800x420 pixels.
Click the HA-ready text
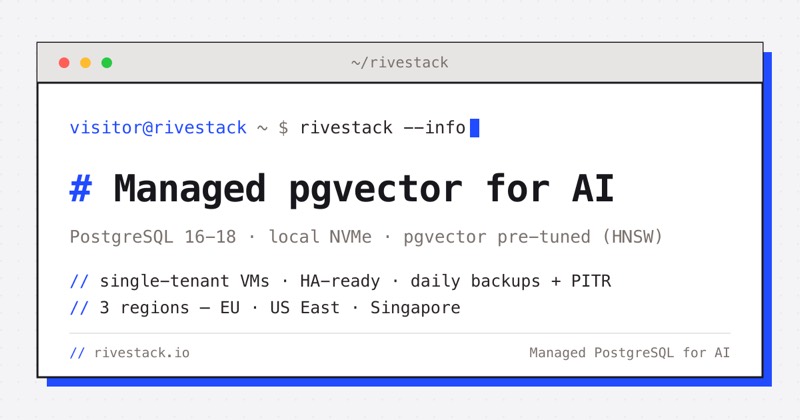[340, 281]
